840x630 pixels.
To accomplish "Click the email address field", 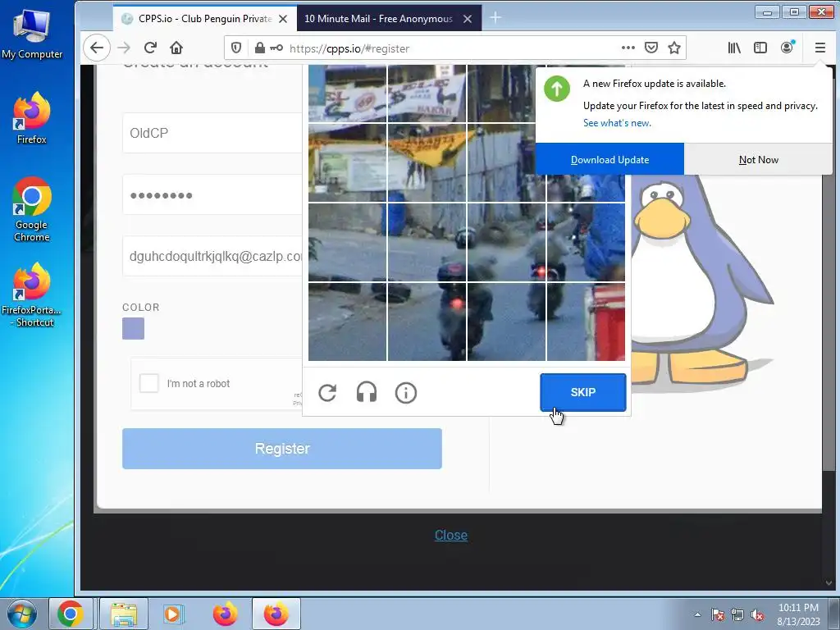I will (212, 256).
